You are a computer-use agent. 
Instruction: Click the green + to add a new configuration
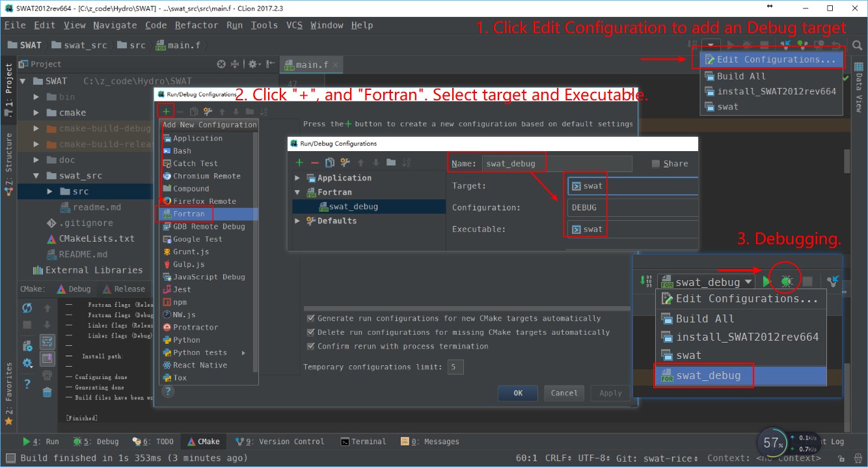(165, 111)
